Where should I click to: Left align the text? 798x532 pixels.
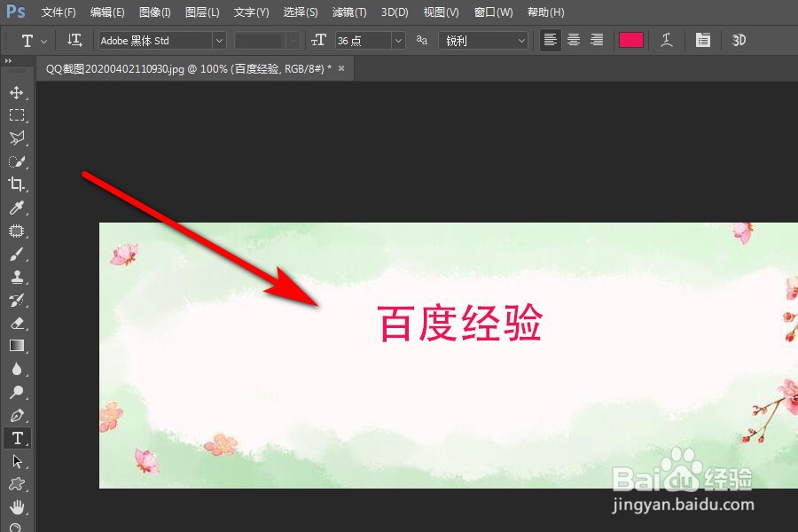[x=550, y=40]
